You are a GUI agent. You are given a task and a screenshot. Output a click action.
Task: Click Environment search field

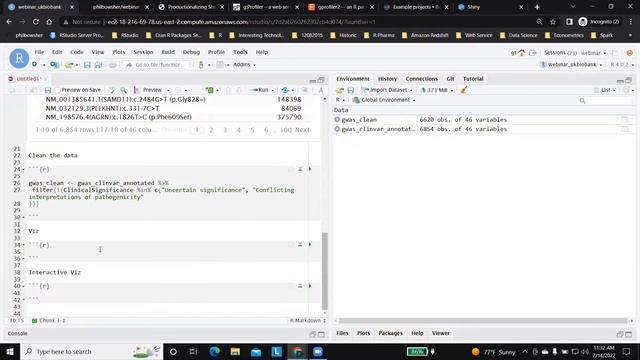(604, 100)
